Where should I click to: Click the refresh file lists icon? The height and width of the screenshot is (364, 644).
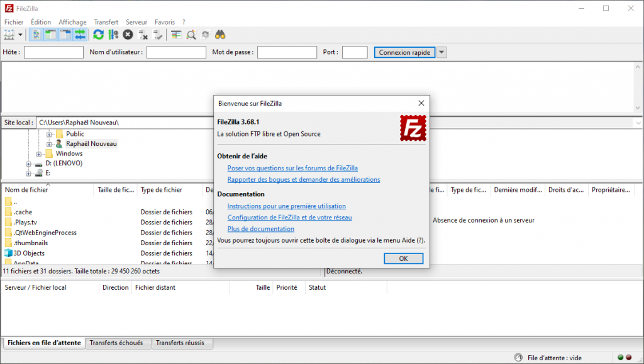99,35
